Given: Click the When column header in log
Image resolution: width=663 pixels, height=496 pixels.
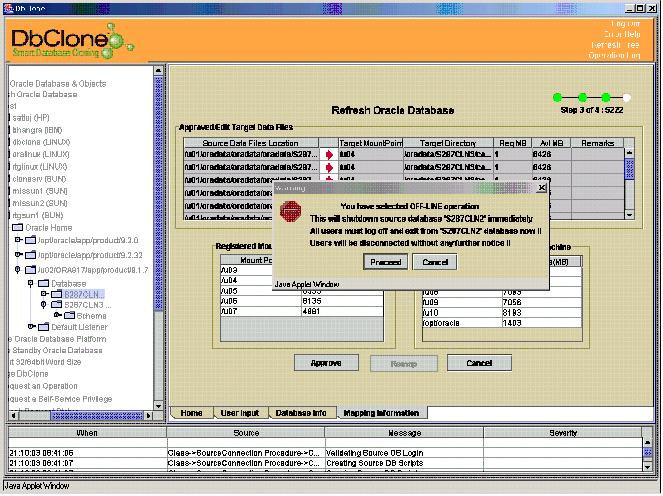Looking at the screenshot, I should 87,433.
